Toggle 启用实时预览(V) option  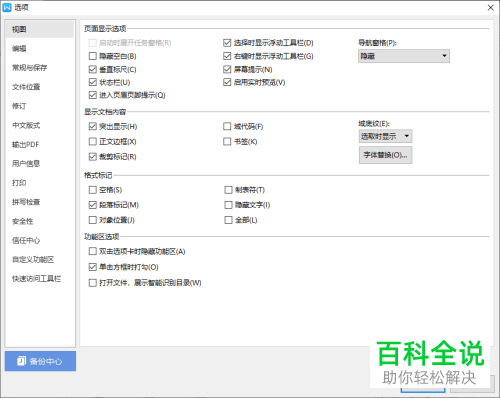click(227, 82)
